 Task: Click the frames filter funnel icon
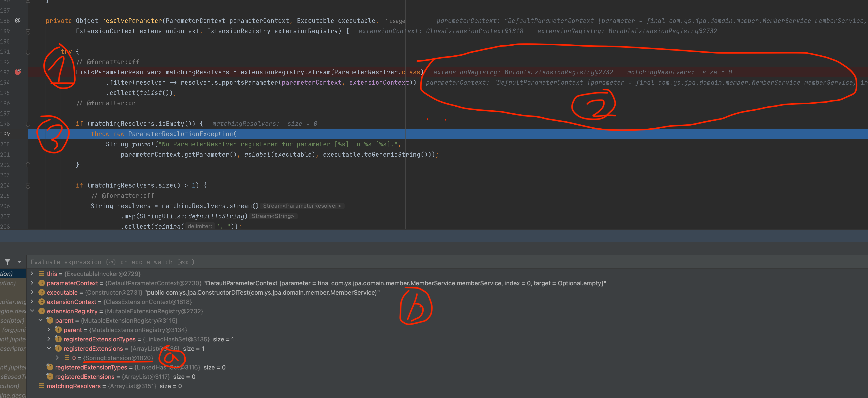[7, 262]
